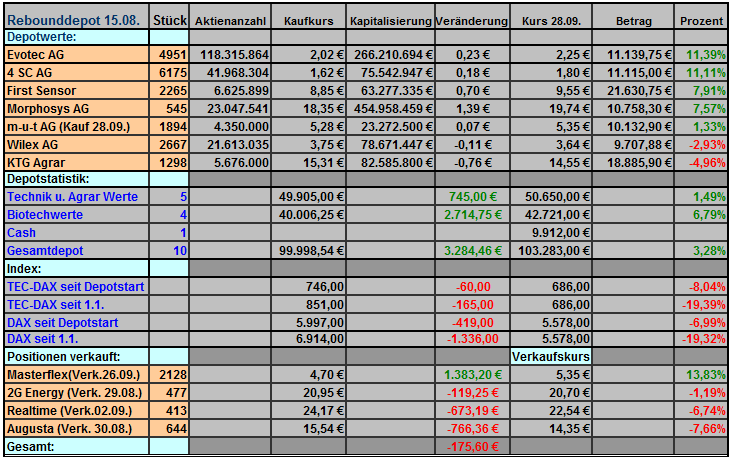
Task: Click the 'Prozent' column header
Action: click(x=701, y=21)
